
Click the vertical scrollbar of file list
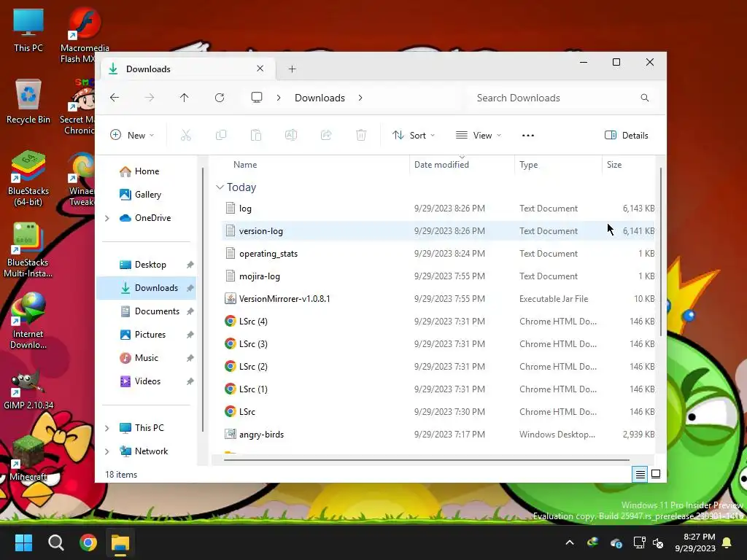tap(660, 252)
